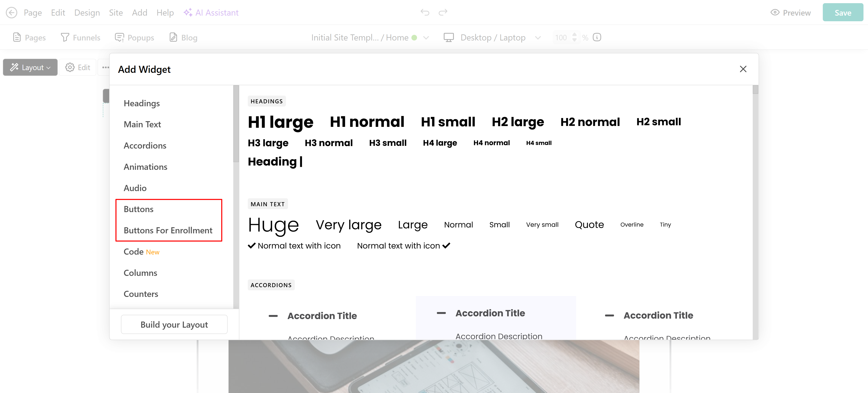Expand the Desktop / Laptop device dropdown
The height and width of the screenshot is (393, 868).
tap(538, 38)
